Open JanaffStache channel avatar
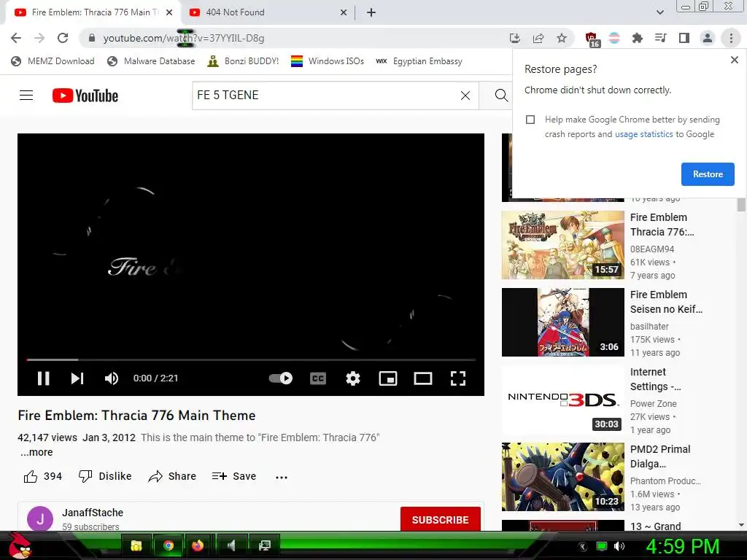The image size is (747, 560). click(40, 518)
